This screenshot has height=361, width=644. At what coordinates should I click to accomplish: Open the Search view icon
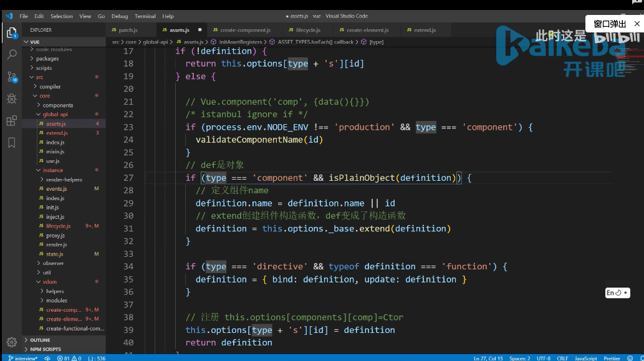pos(12,54)
